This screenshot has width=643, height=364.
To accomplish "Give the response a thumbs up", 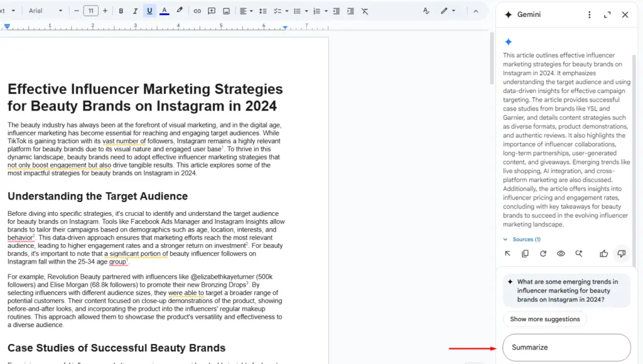I will tap(603, 254).
